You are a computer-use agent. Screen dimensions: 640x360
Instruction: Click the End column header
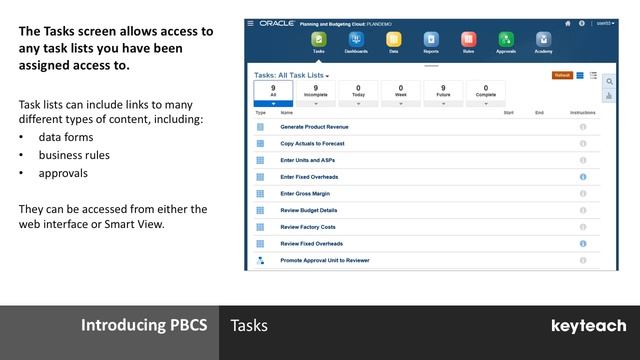539,113
